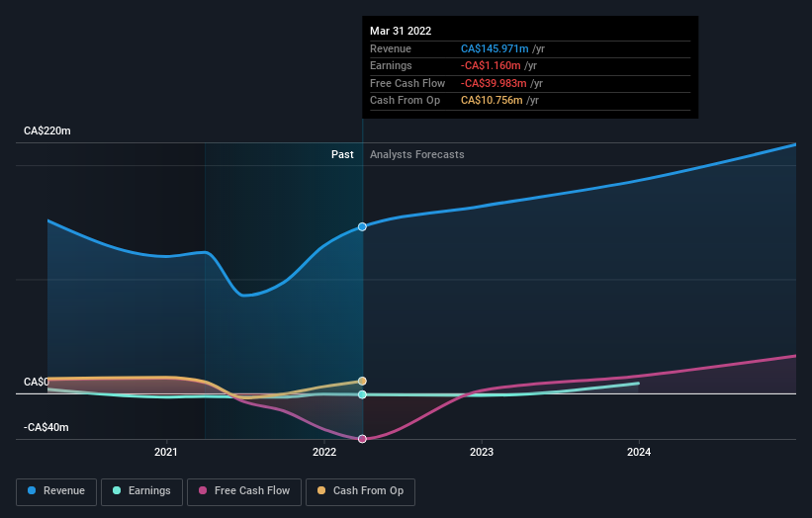
Task: Click the pink Free Cash Flow legend dot
Action: (x=203, y=490)
